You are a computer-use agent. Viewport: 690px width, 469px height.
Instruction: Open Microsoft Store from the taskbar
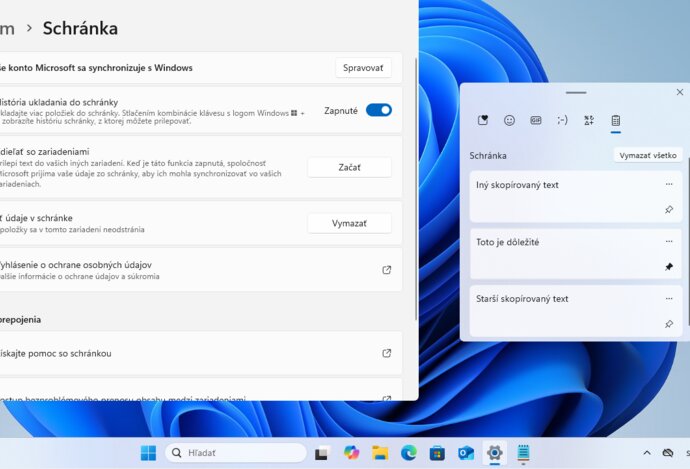tap(437, 453)
